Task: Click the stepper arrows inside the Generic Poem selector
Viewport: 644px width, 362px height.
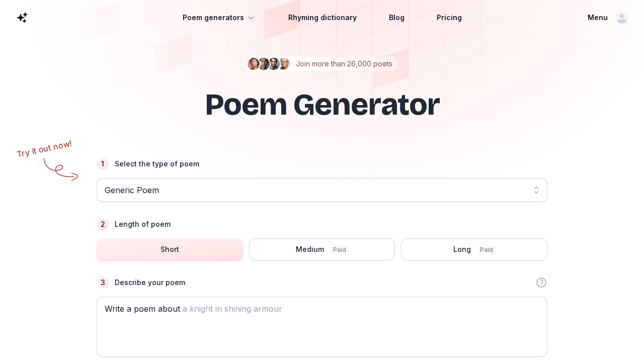Action: [x=536, y=190]
